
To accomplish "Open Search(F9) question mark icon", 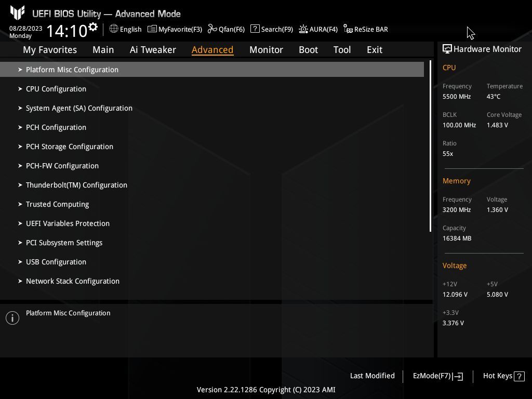I will tap(255, 29).
